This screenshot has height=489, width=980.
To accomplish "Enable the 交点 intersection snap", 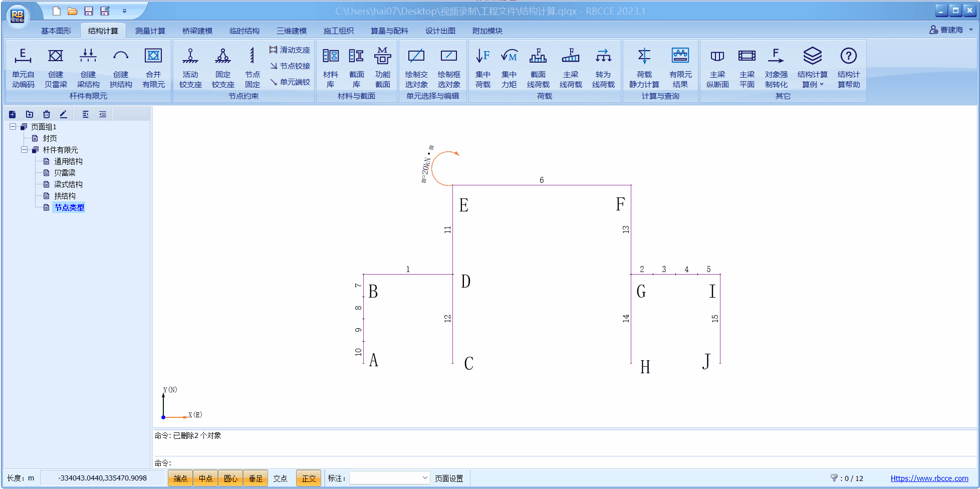I will click(280, 478).
